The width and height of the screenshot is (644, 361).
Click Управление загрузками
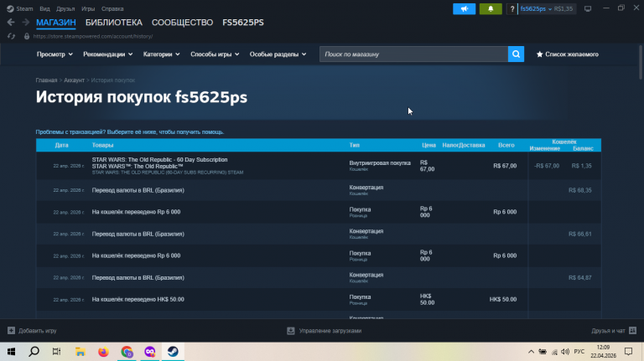point(325,331)
